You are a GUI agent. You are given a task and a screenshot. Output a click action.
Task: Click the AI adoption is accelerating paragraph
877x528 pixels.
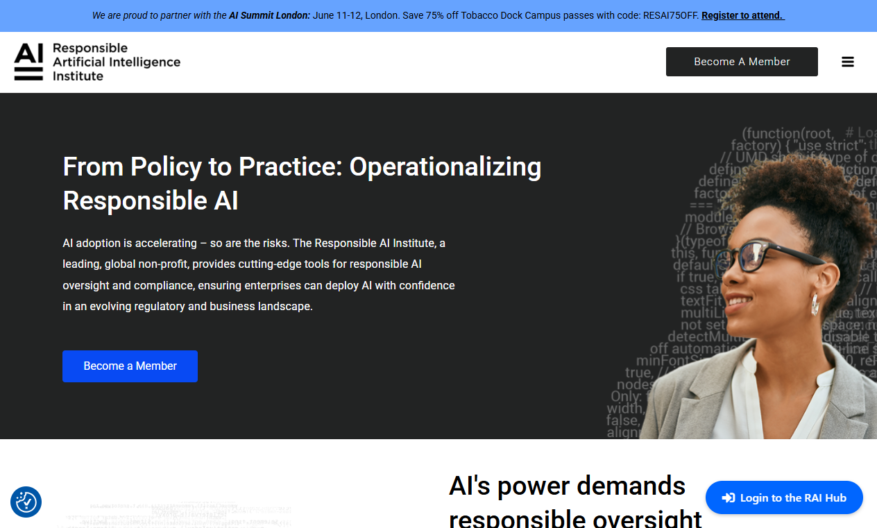coord(258,275)
